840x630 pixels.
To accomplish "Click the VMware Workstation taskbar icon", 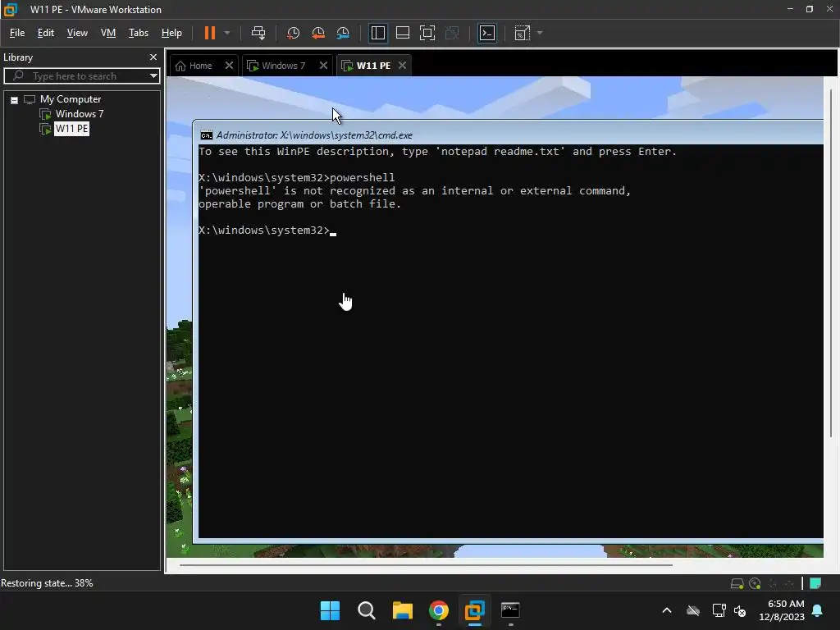I will pyautogui.click(x=474, y=610).
